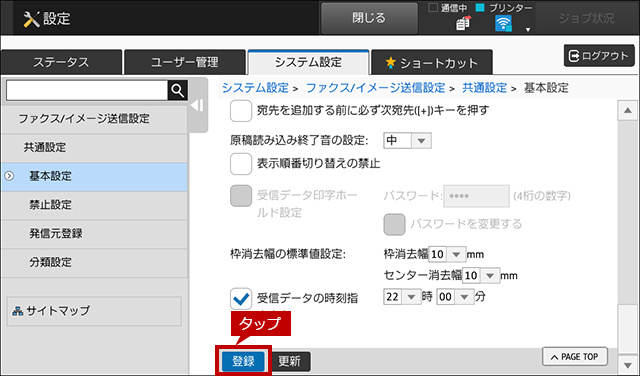This screenshot has width=640, height=376.
Task: Select the ファクス/イメージ送信設定 sidebar heading
Action: (94, 119)
